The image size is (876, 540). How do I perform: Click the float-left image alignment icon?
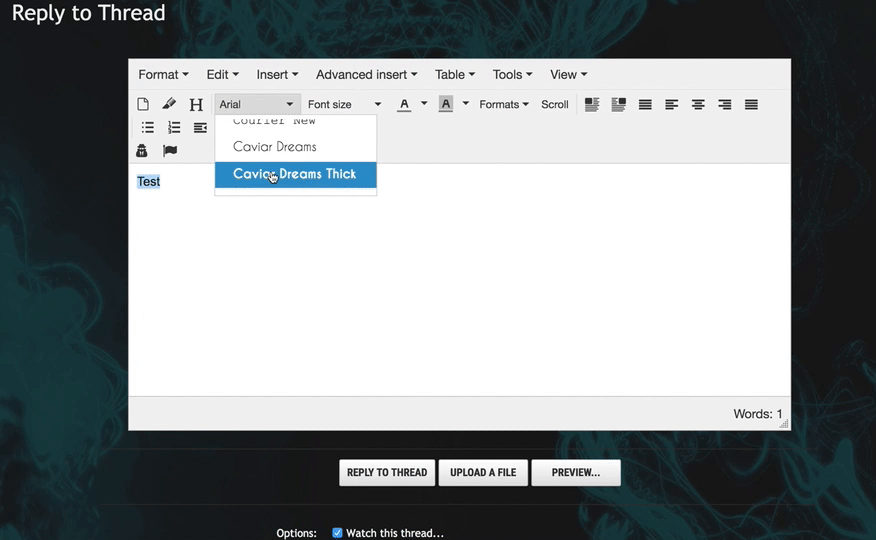pyautogui.click(x=592, y=104)
